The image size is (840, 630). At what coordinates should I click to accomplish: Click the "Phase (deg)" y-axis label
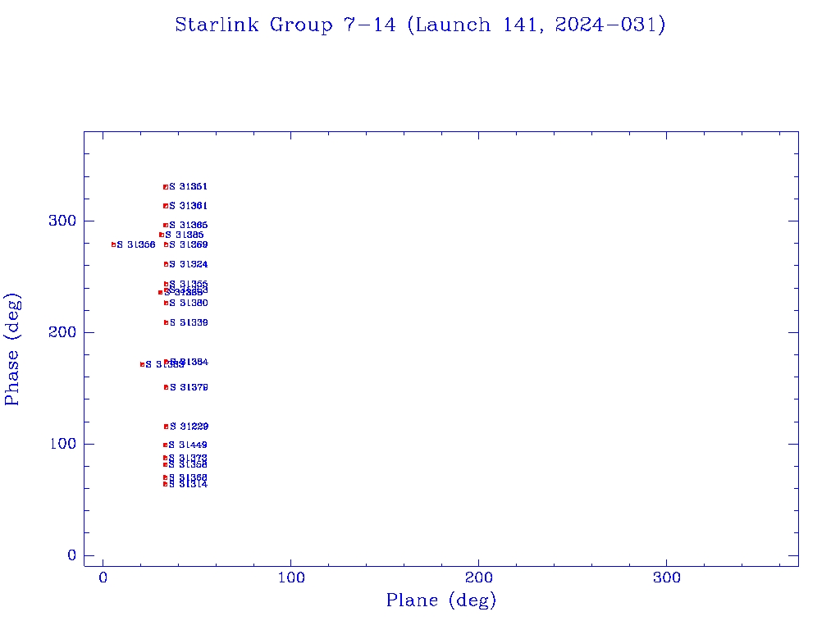click(x=12, y=349)
